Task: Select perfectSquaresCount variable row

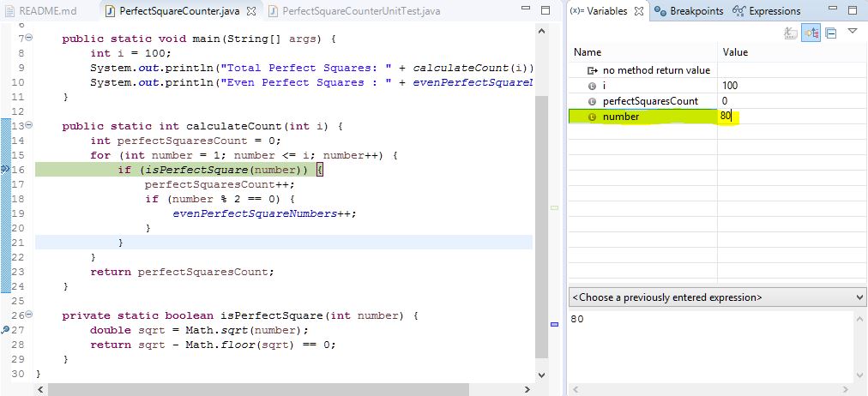Action: pos(650,101)
